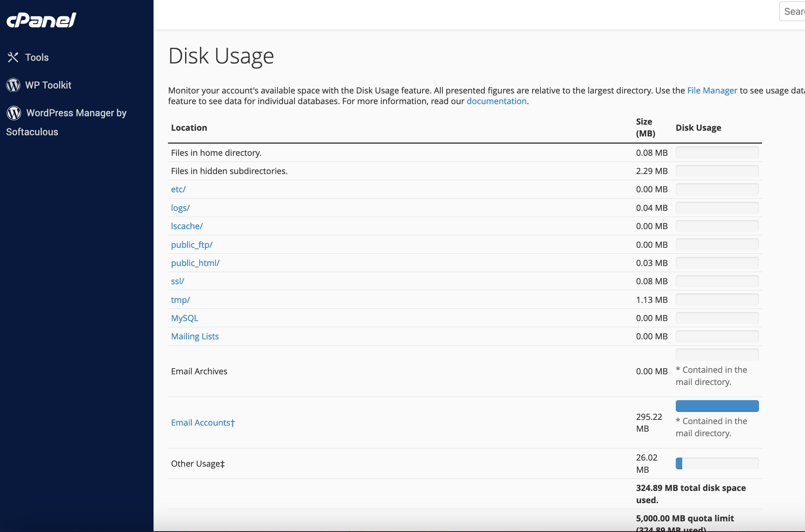This screenshot has width=805, height=532.
Task: Select the '5,000.00 MB quota limit' text
Action: (685, 518)
